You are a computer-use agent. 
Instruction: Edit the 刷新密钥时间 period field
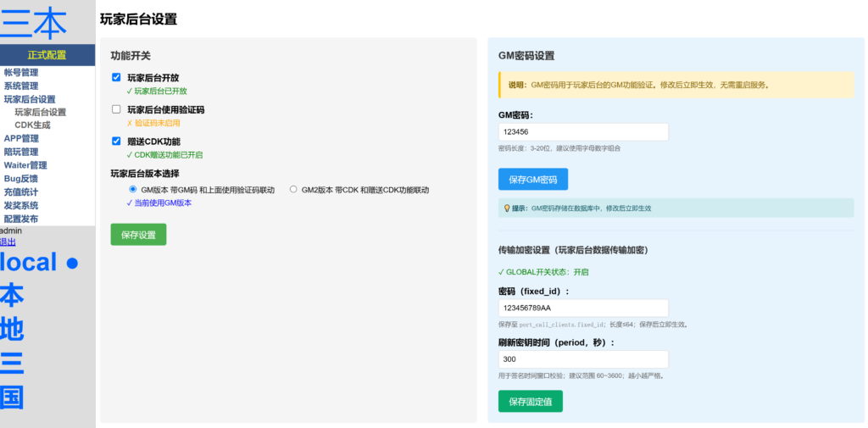click(x=583, y=359)
